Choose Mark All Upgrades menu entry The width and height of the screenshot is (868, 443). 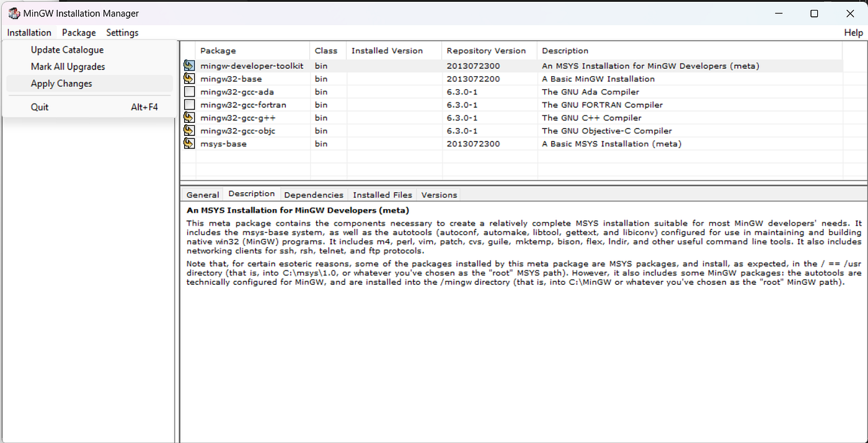[x=89, y=66]
